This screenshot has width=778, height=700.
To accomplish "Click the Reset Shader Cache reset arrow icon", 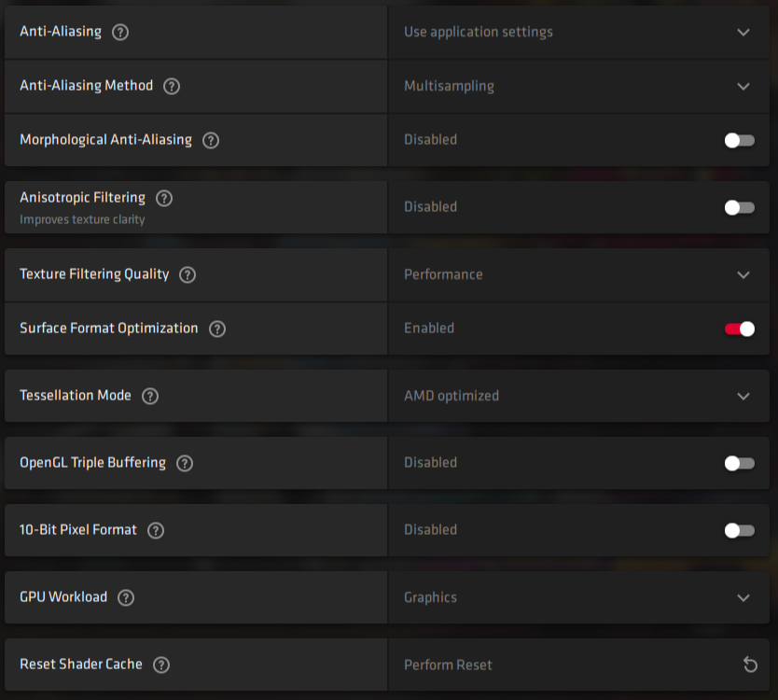I will (x=750, y=665).
